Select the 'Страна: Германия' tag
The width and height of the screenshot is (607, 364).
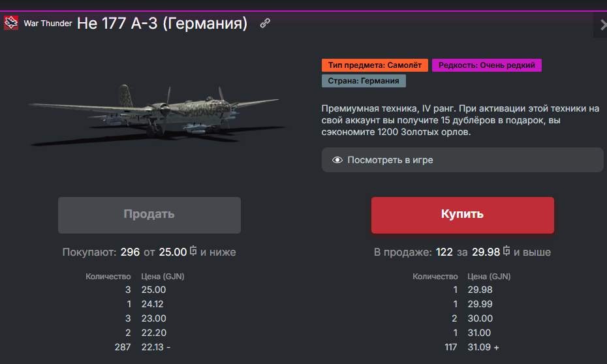364,81
